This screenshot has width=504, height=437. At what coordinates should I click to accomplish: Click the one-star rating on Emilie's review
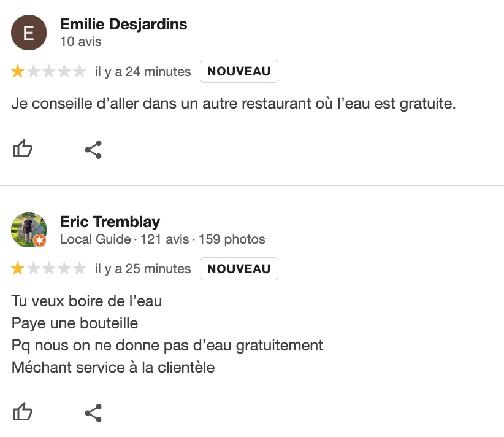48,71
